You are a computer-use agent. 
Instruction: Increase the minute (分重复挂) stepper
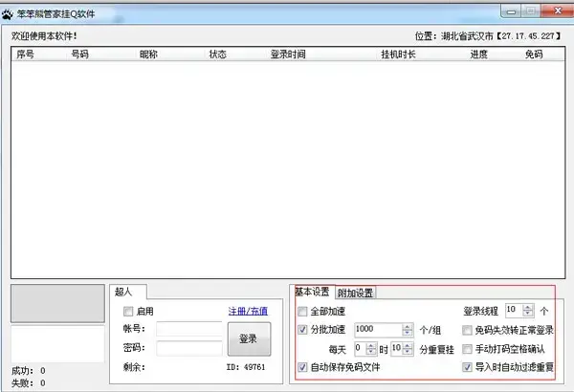point(408,345)
